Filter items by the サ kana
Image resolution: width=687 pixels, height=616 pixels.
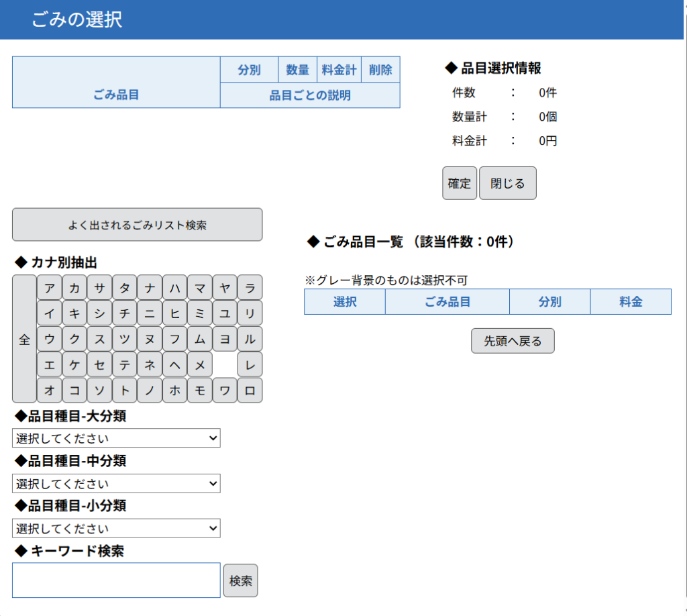99,287
